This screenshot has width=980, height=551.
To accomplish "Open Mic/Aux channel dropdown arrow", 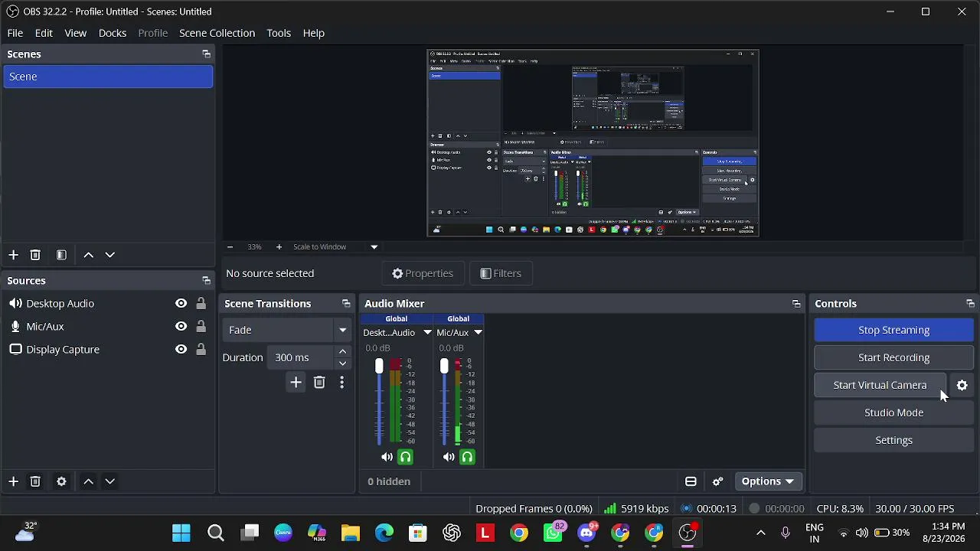I will 478,333.
